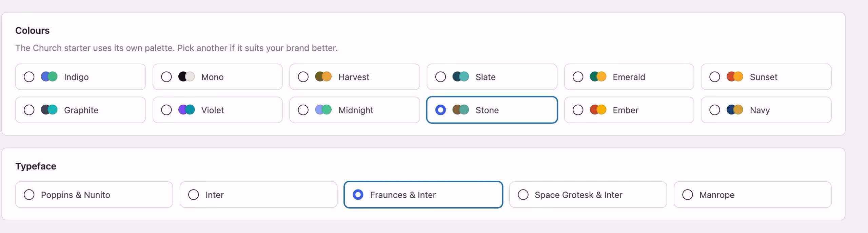Pick the Space Grotesk & Inter typeface
The image size is (868, 233).
click(523, 195)
